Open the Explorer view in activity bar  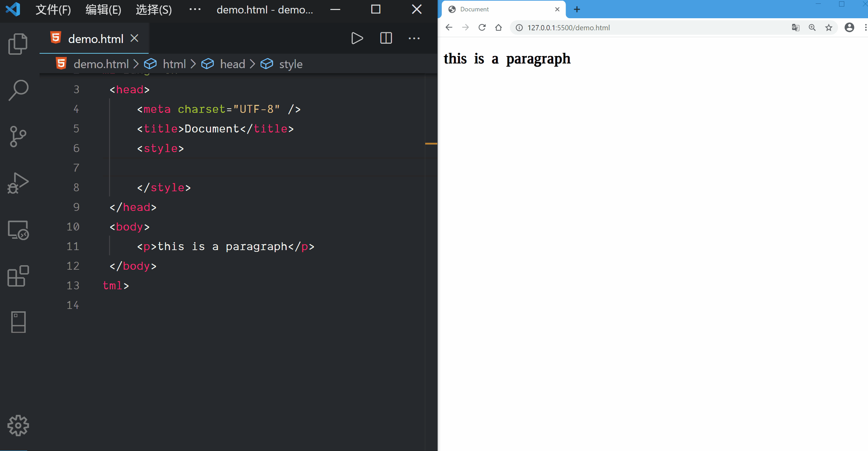[18, 44]
